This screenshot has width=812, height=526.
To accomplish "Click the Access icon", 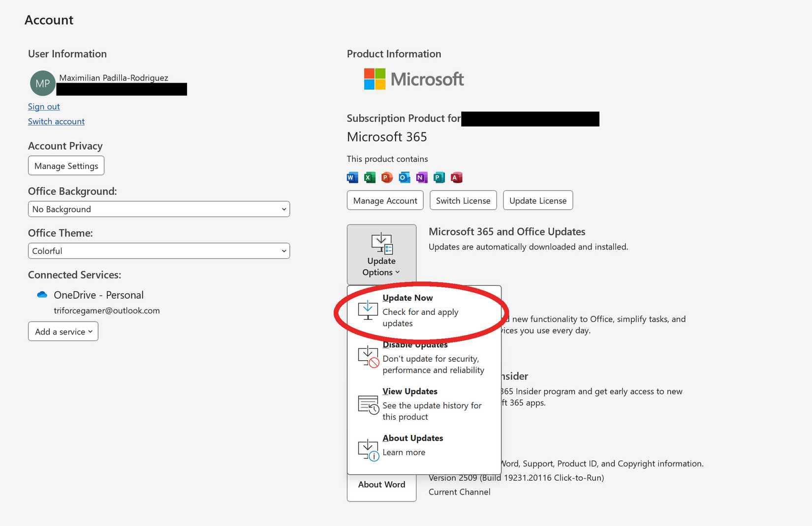I will (x=457, y=177).
